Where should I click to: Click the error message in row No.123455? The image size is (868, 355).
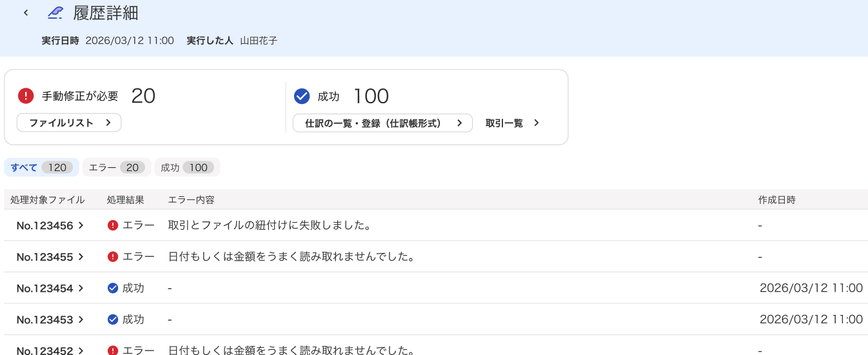tap(291, 257)
